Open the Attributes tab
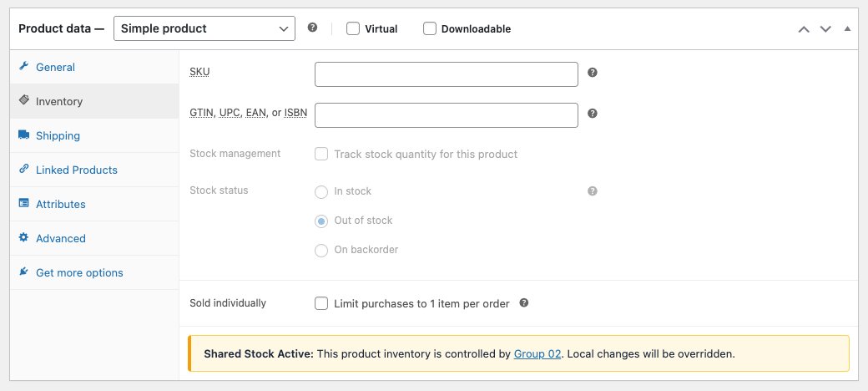Viewport: 868px width, 391px height. [60, 204]
